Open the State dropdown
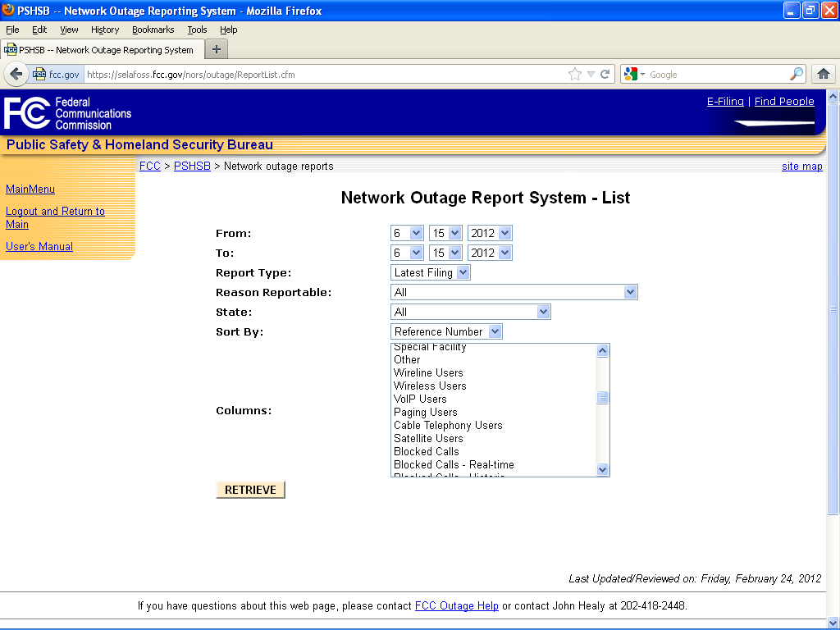This screenshot has width=840, height=630. pyautogui.click(x=470, y=312)
